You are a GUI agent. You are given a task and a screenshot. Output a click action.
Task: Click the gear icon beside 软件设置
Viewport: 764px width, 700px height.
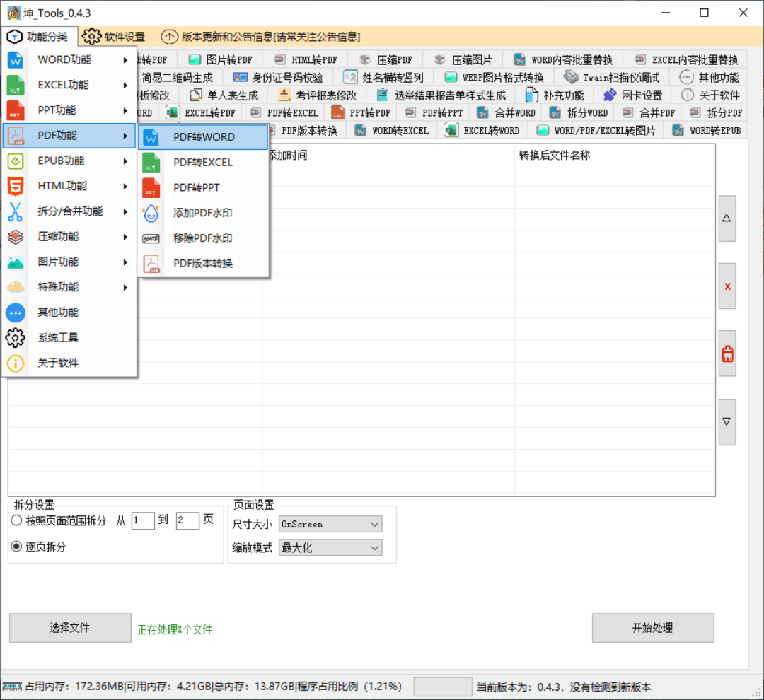point(91,37)
